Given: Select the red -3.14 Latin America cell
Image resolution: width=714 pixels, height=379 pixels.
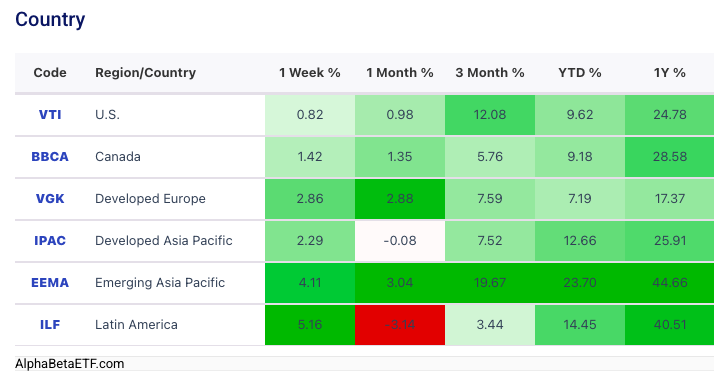Looking at the screenshot, I should (x=400, y=325).
